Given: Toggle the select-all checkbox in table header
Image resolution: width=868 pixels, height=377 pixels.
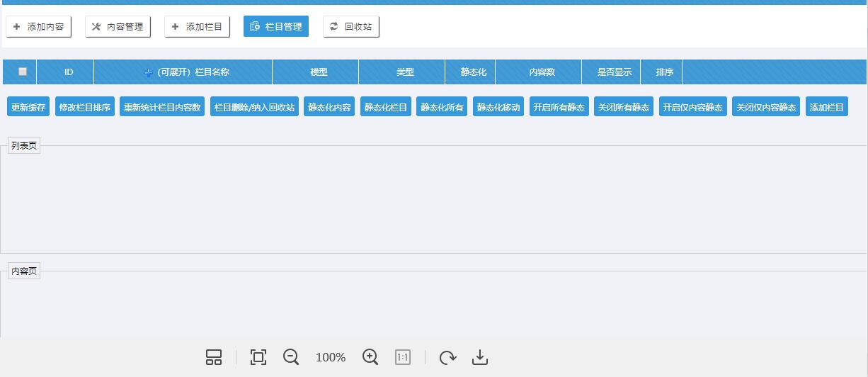Looking at the screenshot, I should [23, 72].
